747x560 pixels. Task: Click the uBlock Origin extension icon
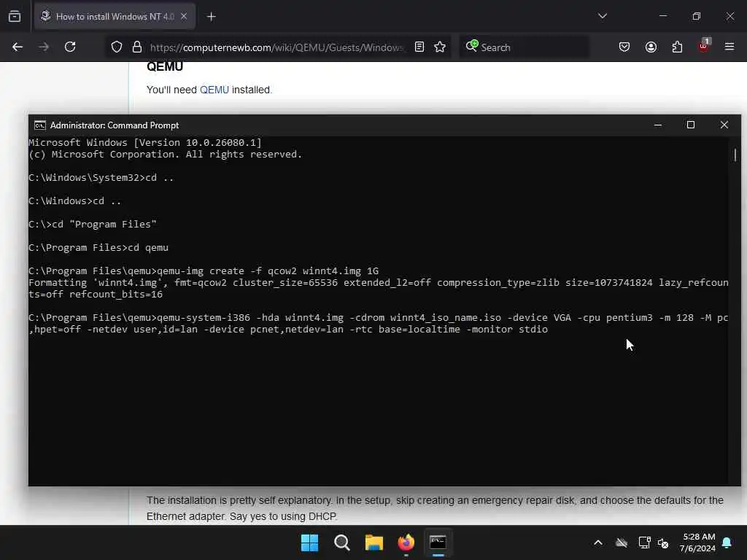coord(704,46)
